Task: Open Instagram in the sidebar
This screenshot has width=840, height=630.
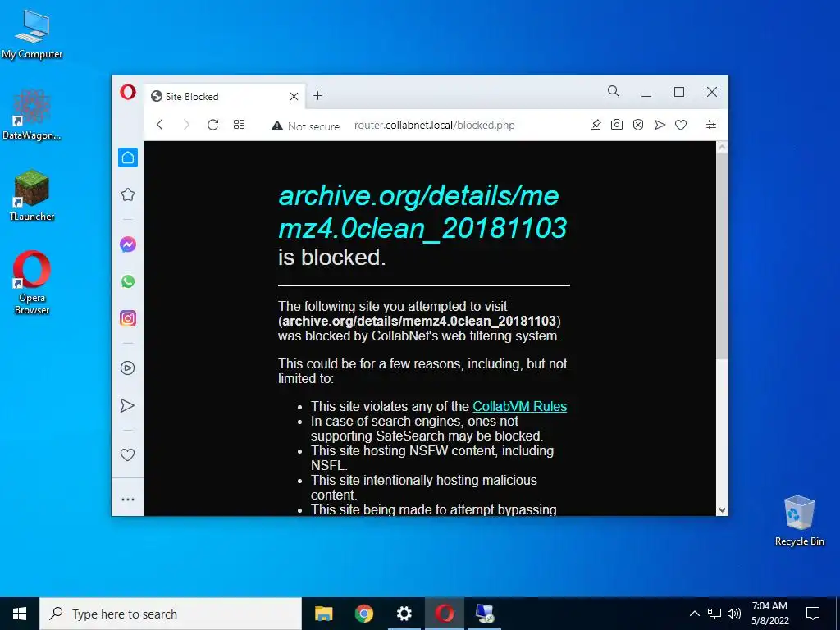Action: point(127,318)
